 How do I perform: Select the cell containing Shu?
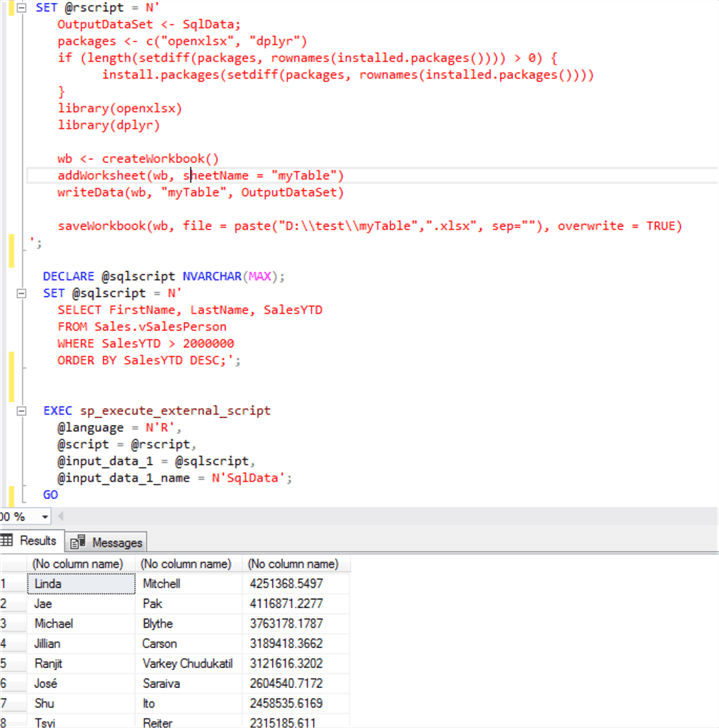81,703
